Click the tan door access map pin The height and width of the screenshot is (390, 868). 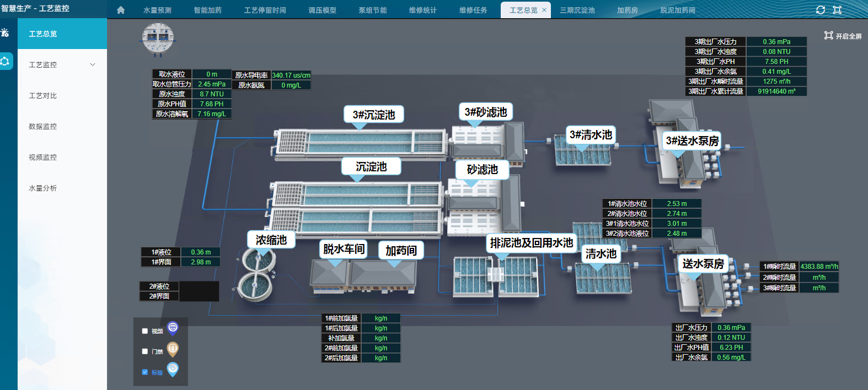[173, 349]
